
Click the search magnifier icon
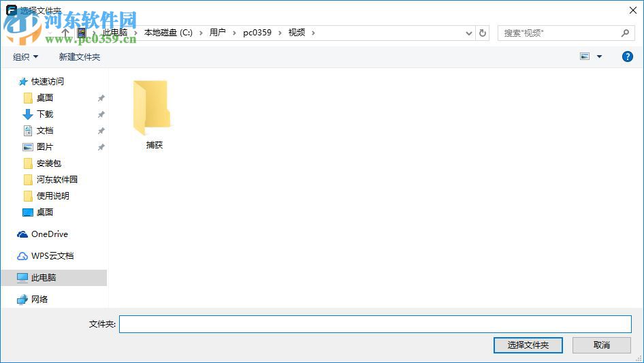(625, 33)
